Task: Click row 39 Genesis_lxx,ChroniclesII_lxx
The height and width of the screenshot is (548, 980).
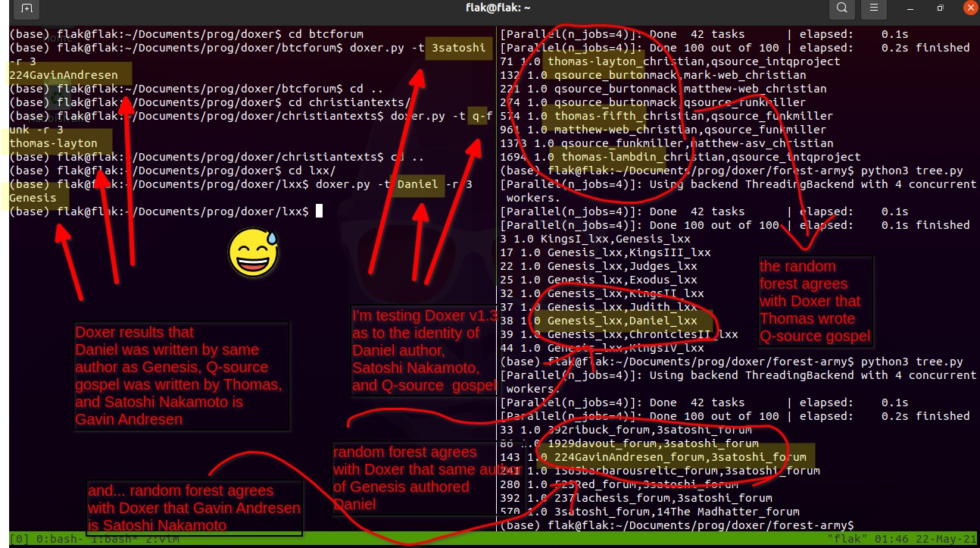Action: [x=619, y=334]
